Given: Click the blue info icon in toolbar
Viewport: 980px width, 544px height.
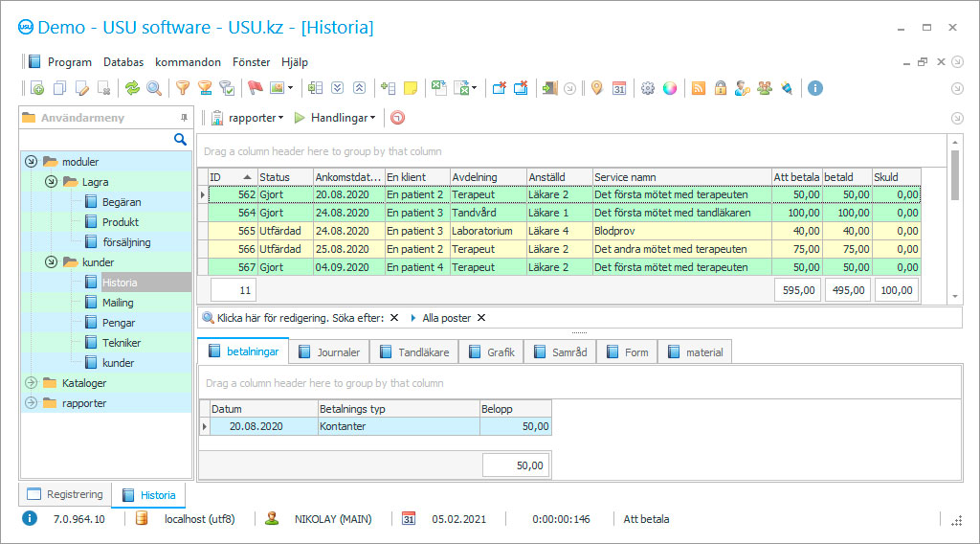Looking at the screenshot, I should pyautogui.click(x=815, y=88).
